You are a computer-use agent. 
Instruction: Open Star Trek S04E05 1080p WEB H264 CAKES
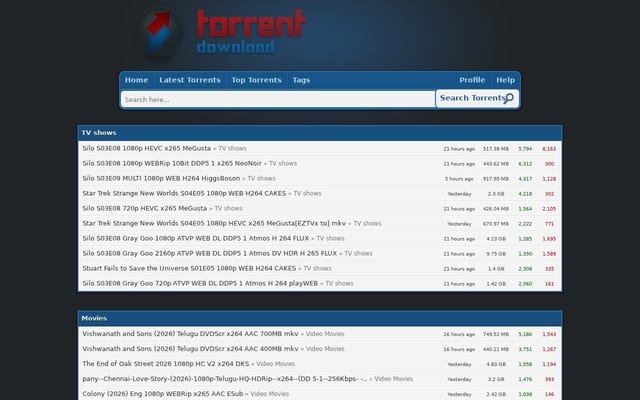click(x=184, y=193)
